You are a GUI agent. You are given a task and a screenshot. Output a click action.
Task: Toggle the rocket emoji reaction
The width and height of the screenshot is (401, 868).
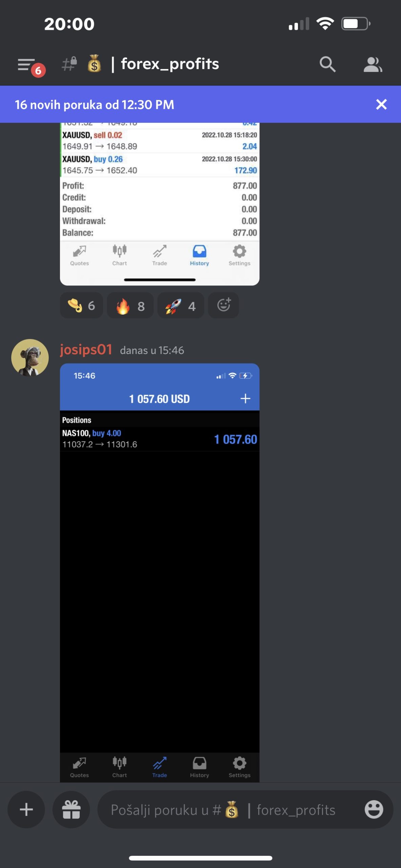coord(181,305)
